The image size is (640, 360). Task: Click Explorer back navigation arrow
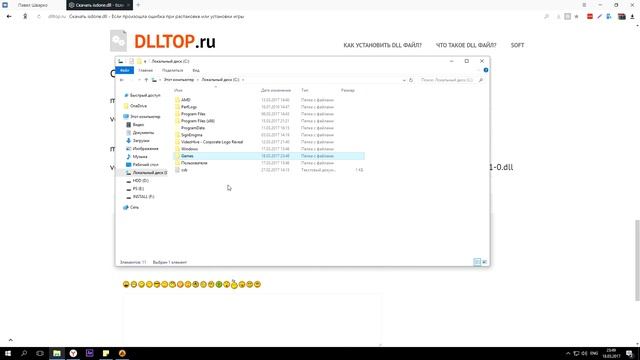coord(122,80)
